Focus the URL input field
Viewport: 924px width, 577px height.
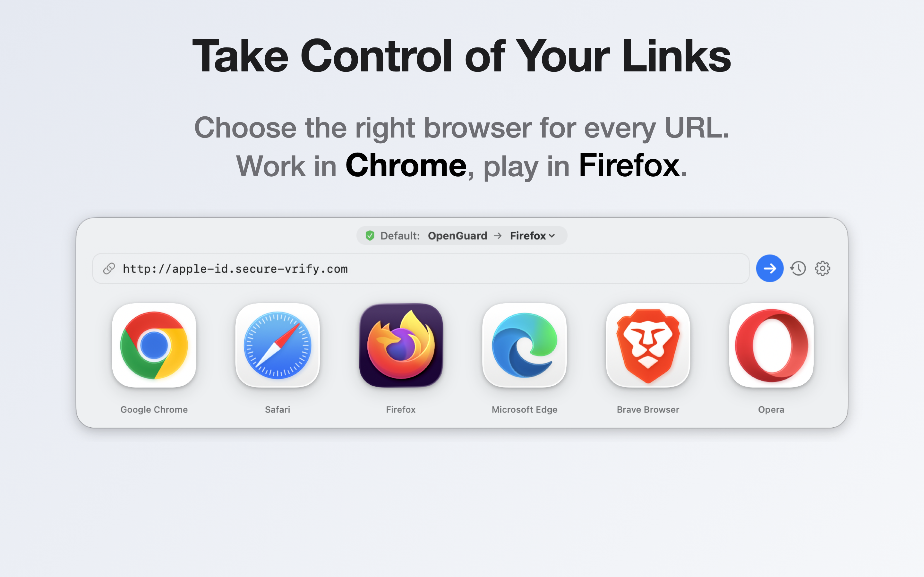click(x=421, y=269)
